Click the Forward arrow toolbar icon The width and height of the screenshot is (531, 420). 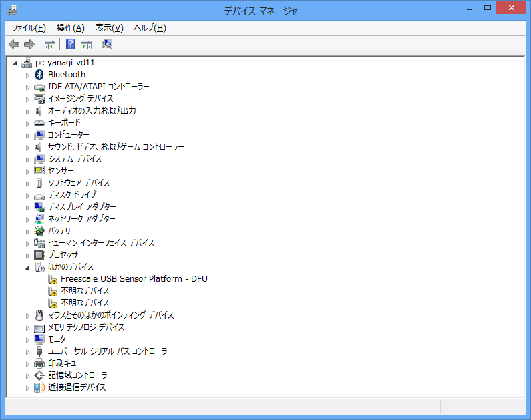pyautogui.click(x=29, y=44)
